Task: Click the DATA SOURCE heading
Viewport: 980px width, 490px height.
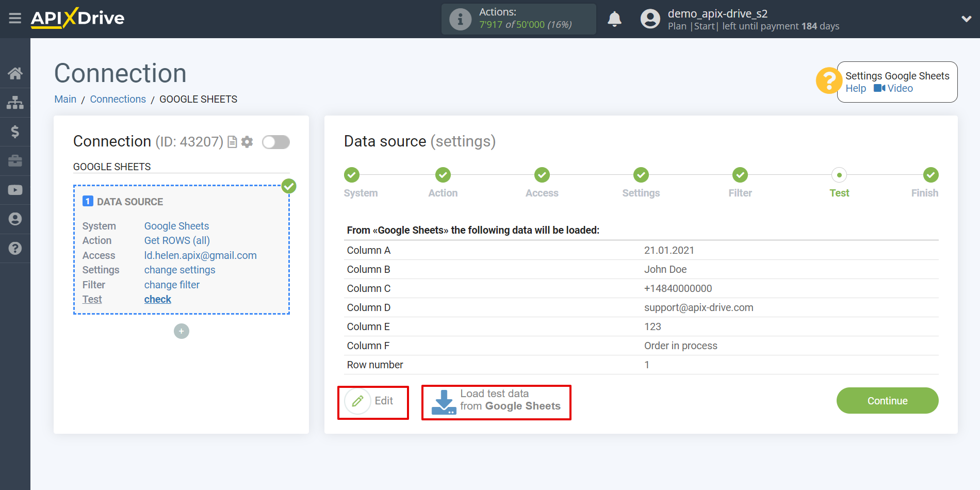Action: [x=130, y=202]
